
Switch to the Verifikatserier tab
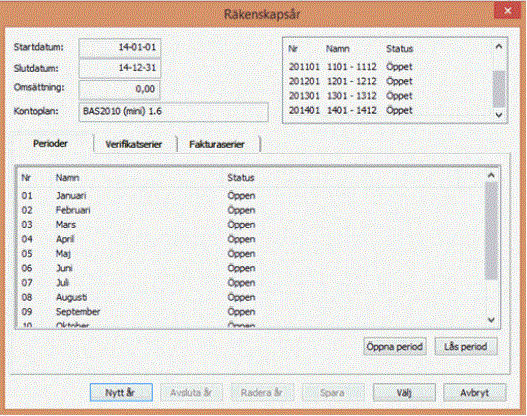[134, 144]
